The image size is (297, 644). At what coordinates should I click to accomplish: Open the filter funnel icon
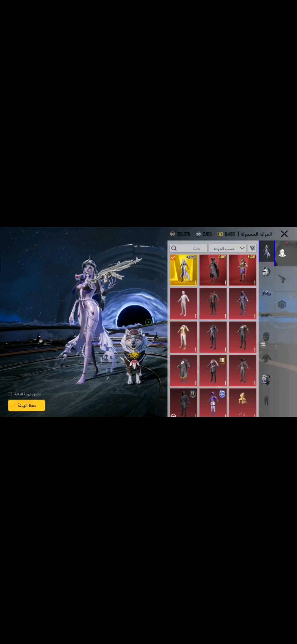[x=252, y=248]
